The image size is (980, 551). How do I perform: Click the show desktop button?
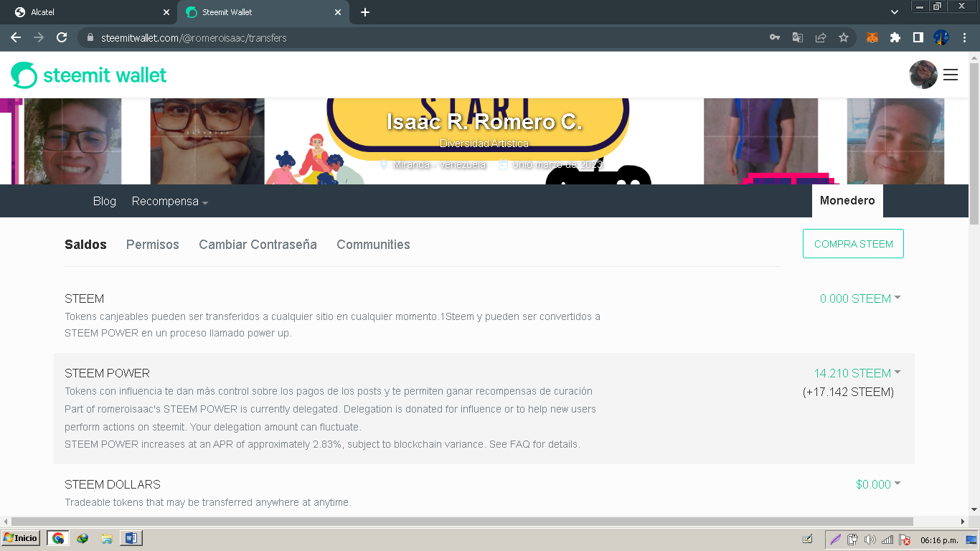[x=971, y=540]
